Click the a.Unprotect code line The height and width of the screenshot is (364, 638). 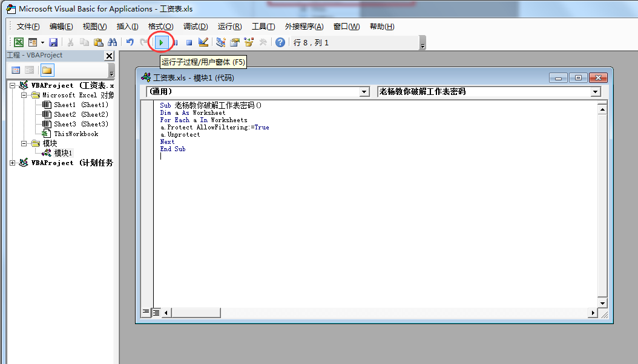[x=180, y=134]
